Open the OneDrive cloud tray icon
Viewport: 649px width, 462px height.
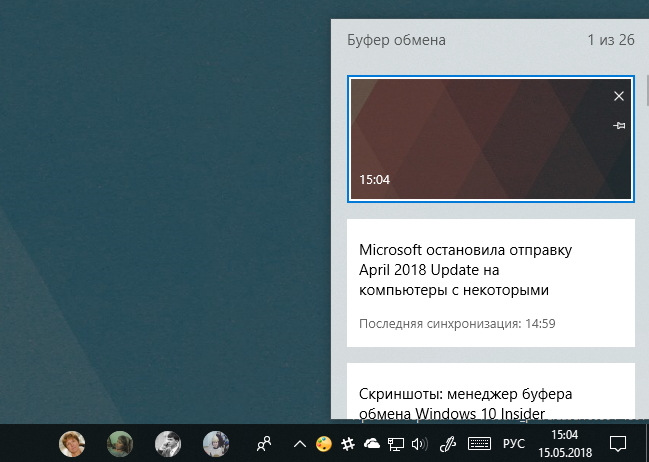[372, 444]
